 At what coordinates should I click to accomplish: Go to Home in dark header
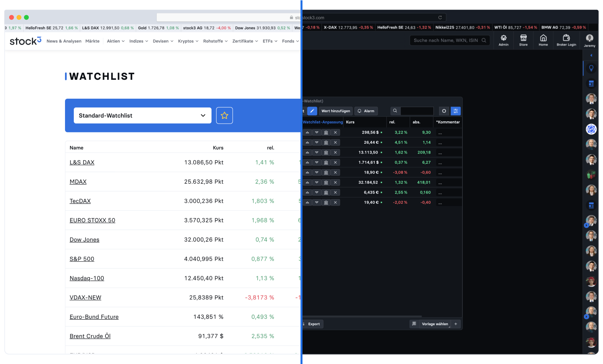(543, 40)
